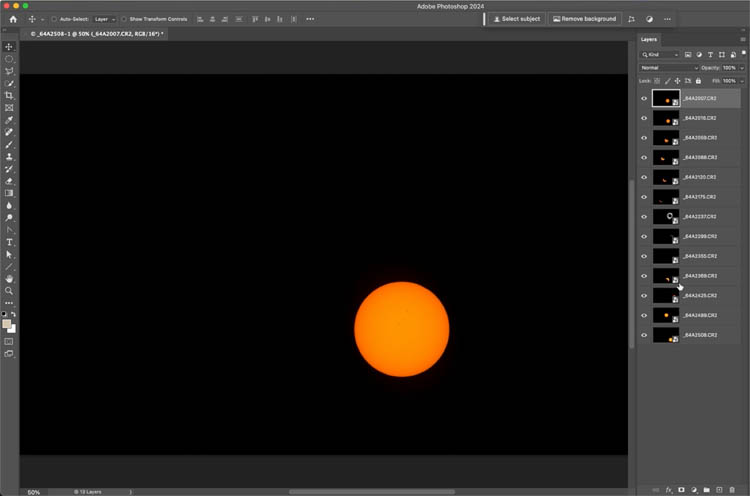Open the Fill slider arrow
This screenshot has height=496, width=750.
(742, 81)
